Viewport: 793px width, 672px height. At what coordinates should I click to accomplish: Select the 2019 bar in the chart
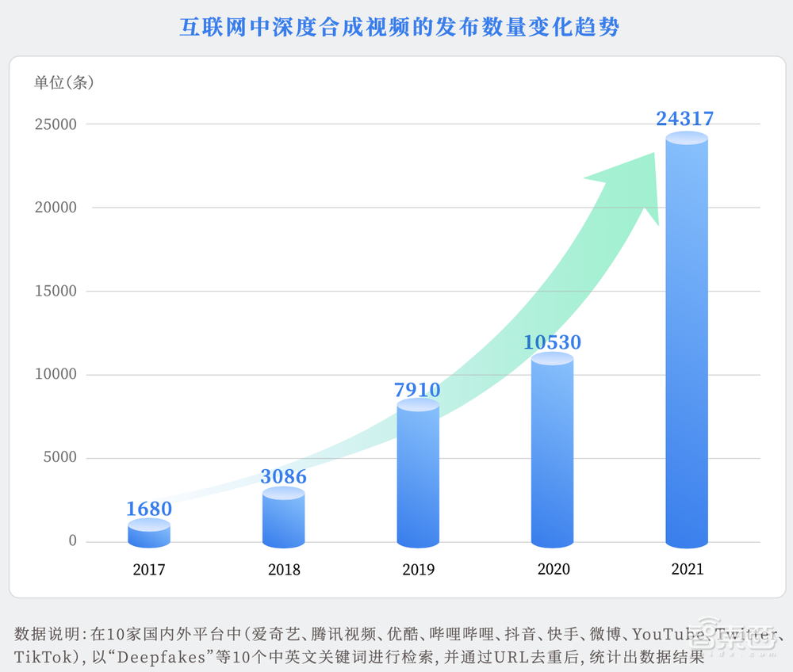point(419,475)
